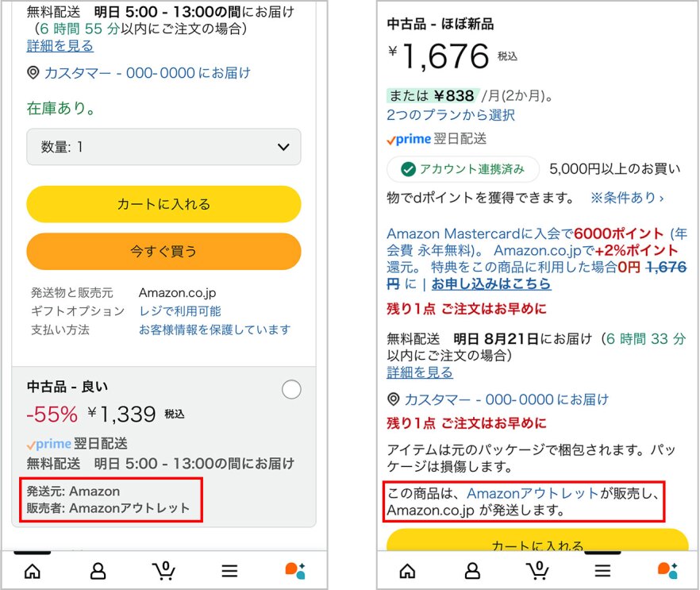This screenshot has height=590, width=700.
Task: Open the Home icon in bottom navigation
Action: click(x=32, y=571)
